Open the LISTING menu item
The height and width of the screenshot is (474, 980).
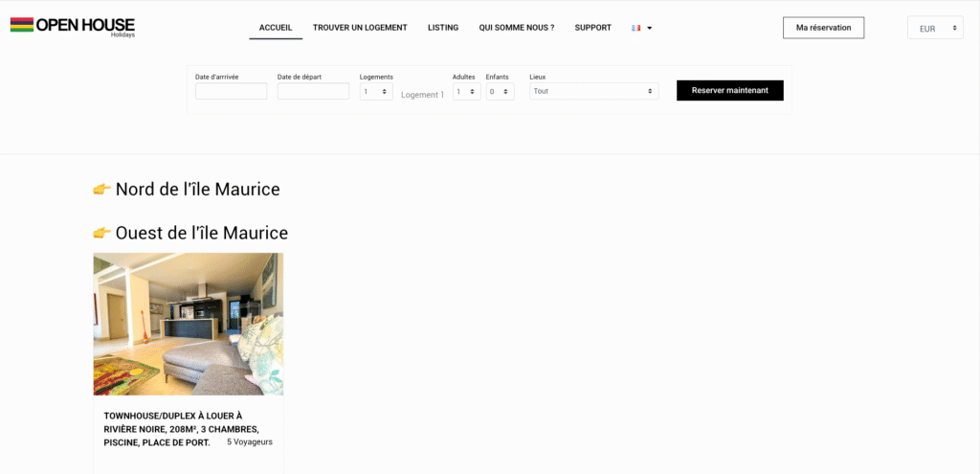tap(443, 28)
